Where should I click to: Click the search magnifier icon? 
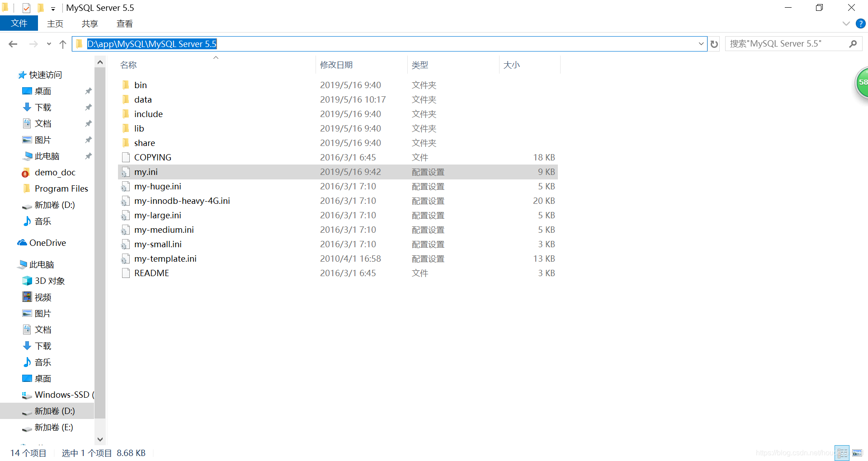click(x=853, y=44)
